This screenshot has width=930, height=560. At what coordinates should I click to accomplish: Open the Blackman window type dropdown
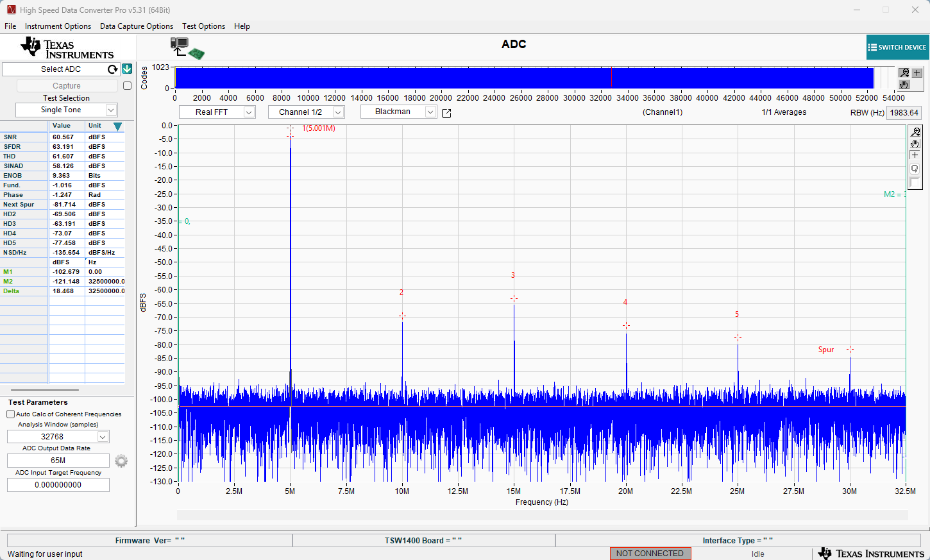point(430,112)
